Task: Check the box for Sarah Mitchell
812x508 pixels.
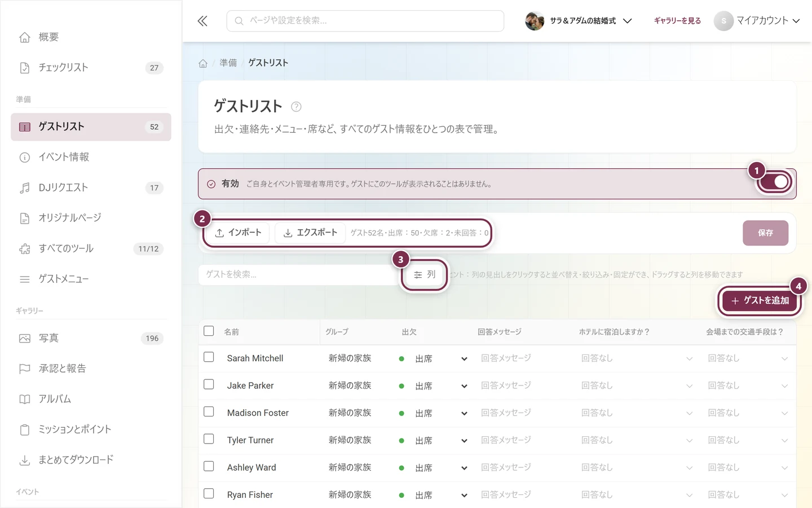Action: (x=209, y=357)
